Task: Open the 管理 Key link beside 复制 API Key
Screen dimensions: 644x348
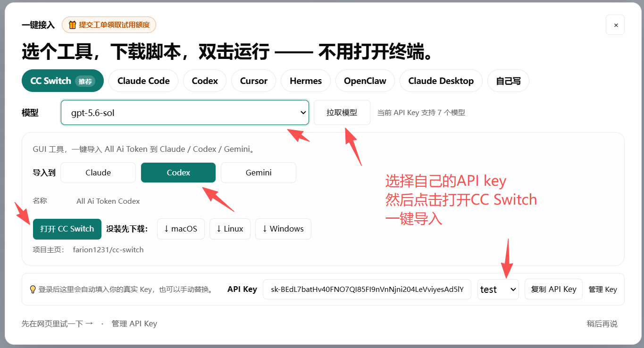Action: pyautogui.click(x=603, y=289)
